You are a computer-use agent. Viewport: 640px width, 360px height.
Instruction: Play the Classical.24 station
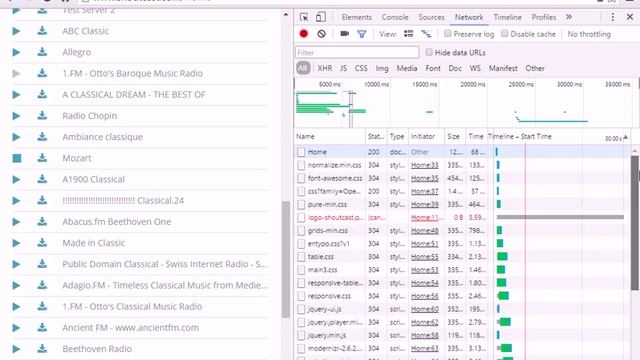tap(16, 201)
